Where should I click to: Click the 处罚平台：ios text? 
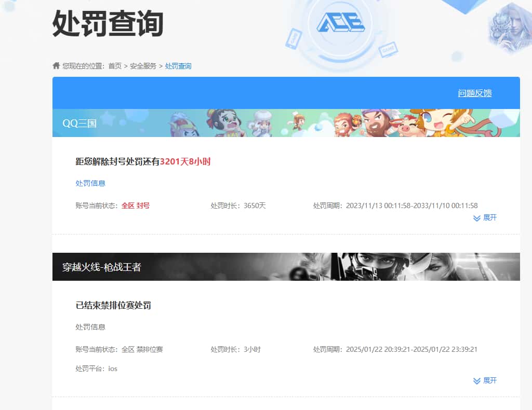(96, 368)
